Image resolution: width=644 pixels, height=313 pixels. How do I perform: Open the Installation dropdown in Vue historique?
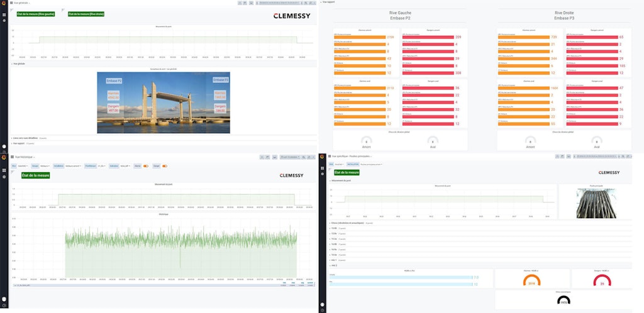click(73, 166)
